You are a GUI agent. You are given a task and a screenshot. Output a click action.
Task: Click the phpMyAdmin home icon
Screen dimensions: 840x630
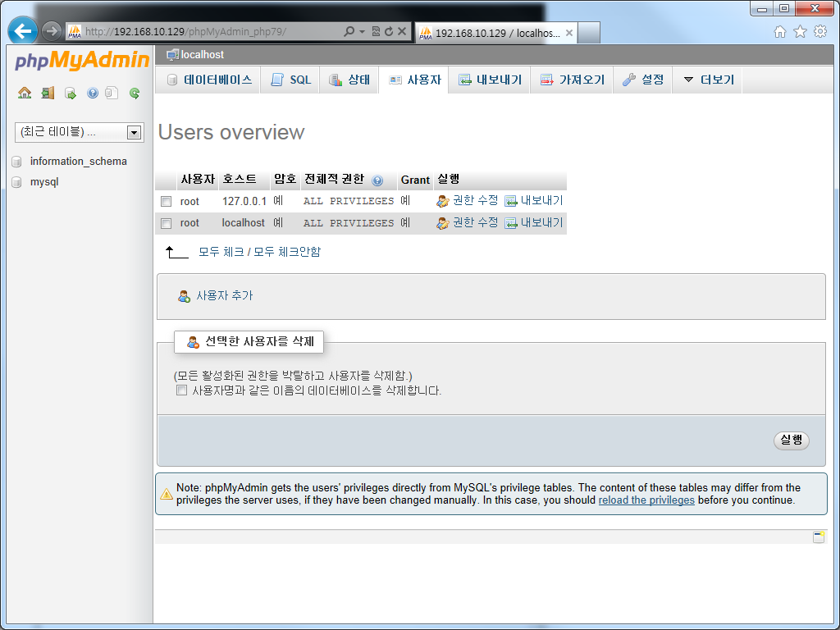(25, 94)
